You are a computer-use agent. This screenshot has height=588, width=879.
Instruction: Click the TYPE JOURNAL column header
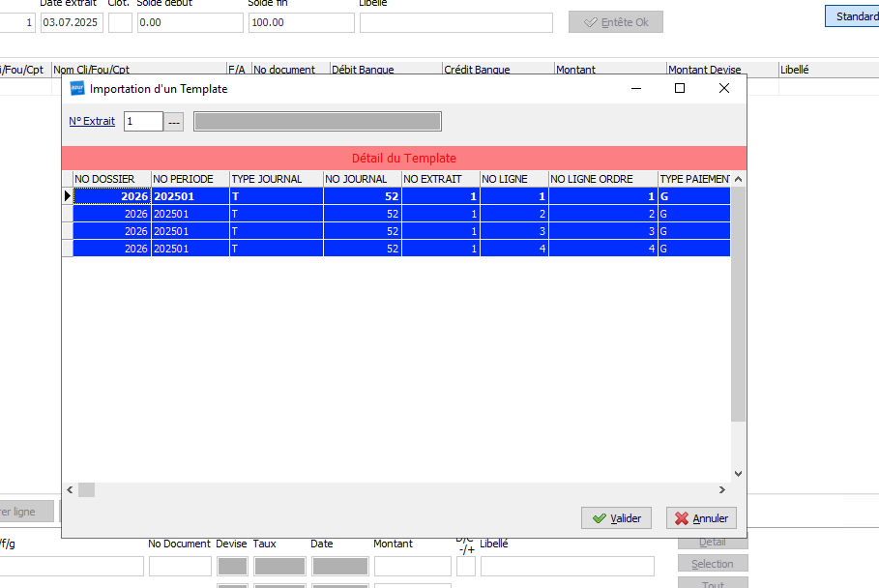(277, 179)
